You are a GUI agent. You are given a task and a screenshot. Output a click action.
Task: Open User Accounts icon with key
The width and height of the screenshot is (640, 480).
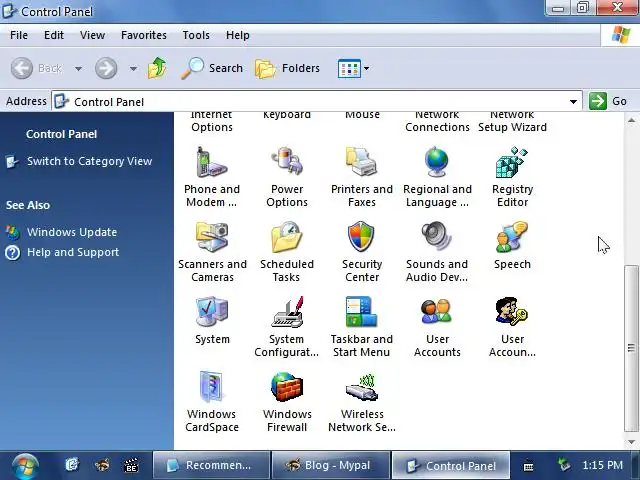coord(512,311)
